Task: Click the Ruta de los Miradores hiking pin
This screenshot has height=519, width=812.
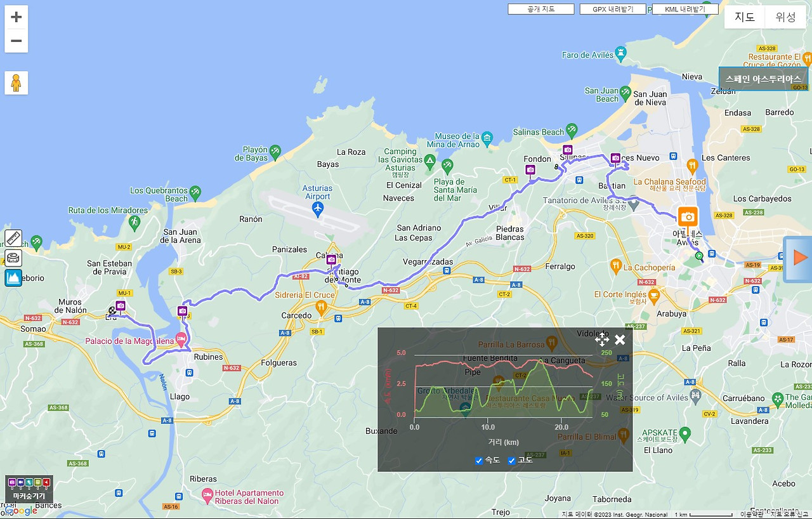Action: pos(134,221)
